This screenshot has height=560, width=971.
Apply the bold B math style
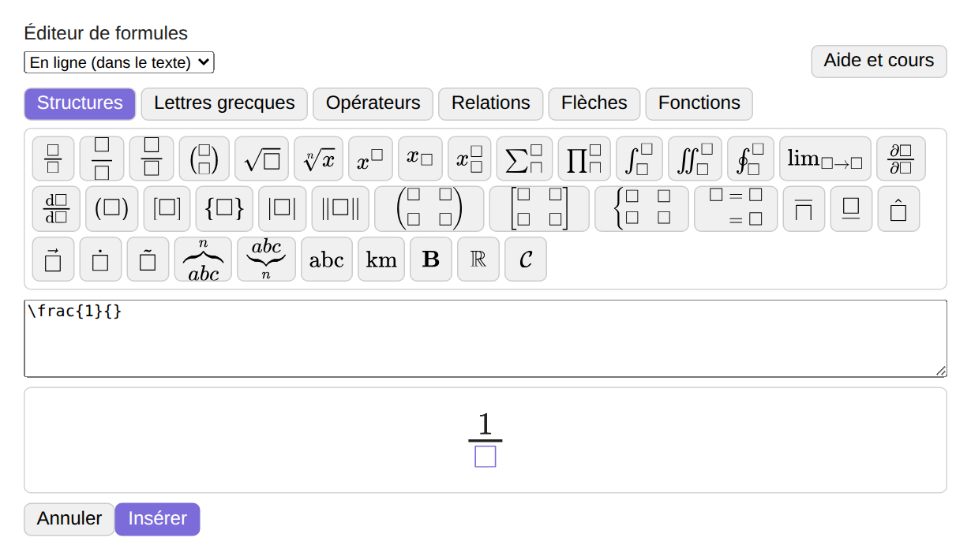coord(431,259)
